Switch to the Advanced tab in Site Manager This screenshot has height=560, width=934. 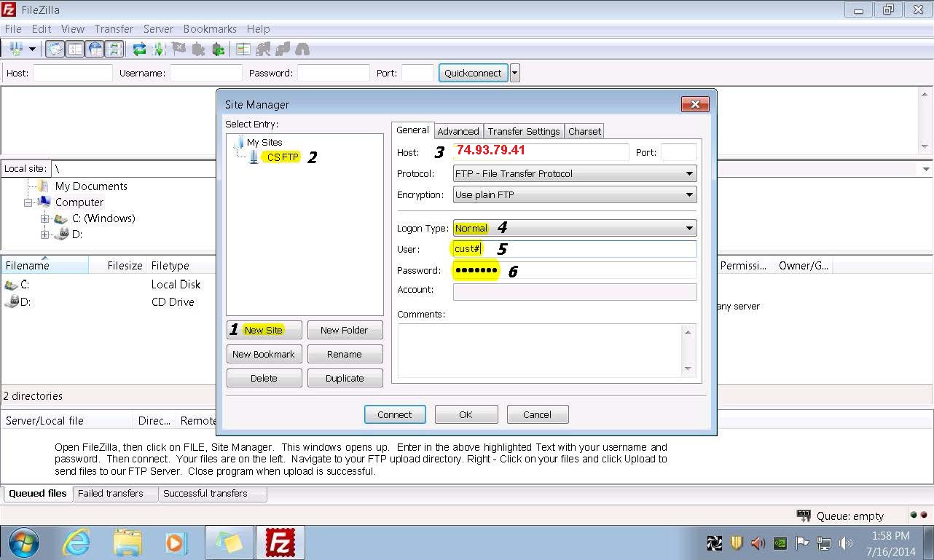click(458, 132)
